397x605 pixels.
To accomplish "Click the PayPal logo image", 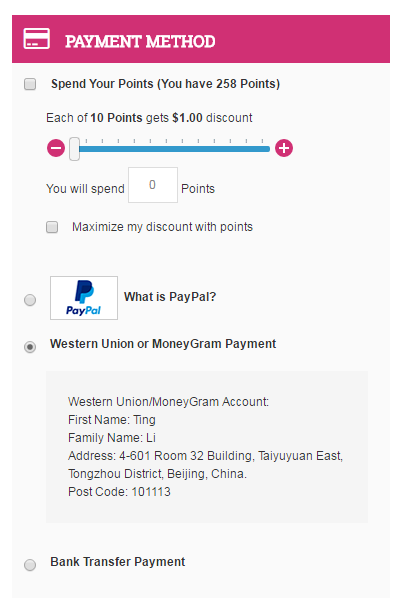I will click(84, 298).
